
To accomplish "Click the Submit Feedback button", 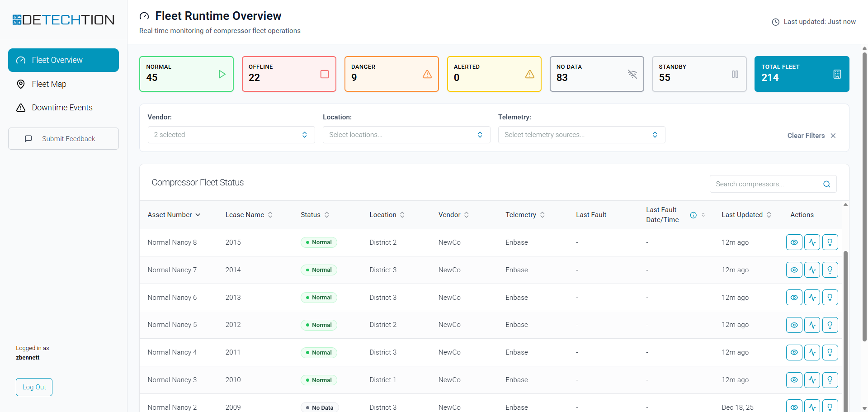I will pyautogui.click(x=63, y=139).
